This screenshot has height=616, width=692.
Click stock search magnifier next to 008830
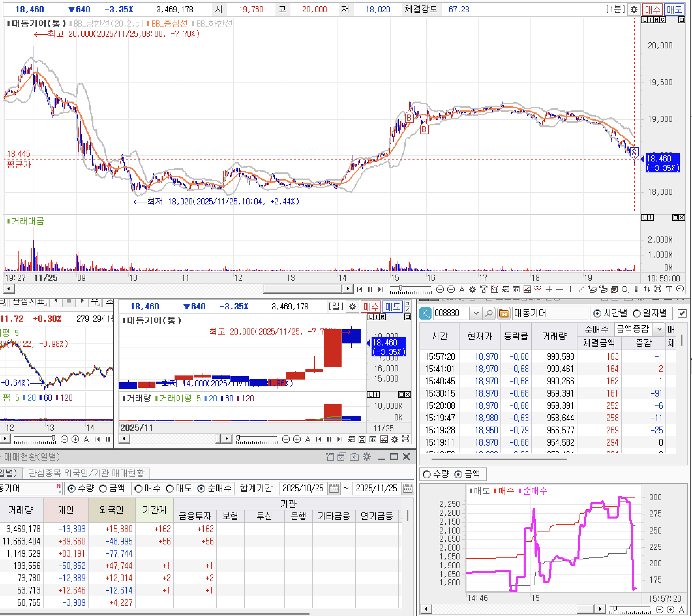pos(488,313)
